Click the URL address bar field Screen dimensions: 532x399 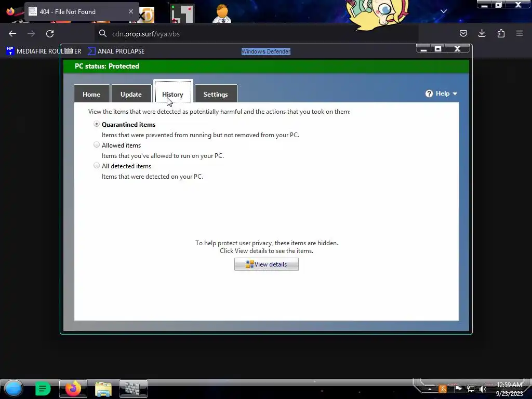point(257,34)
